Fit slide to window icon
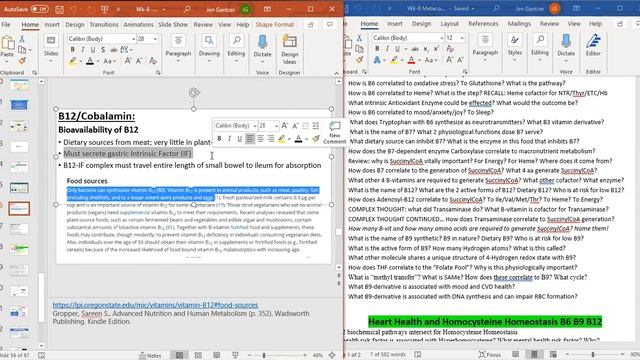Viewport: 640px width, 360px height. 332,355
